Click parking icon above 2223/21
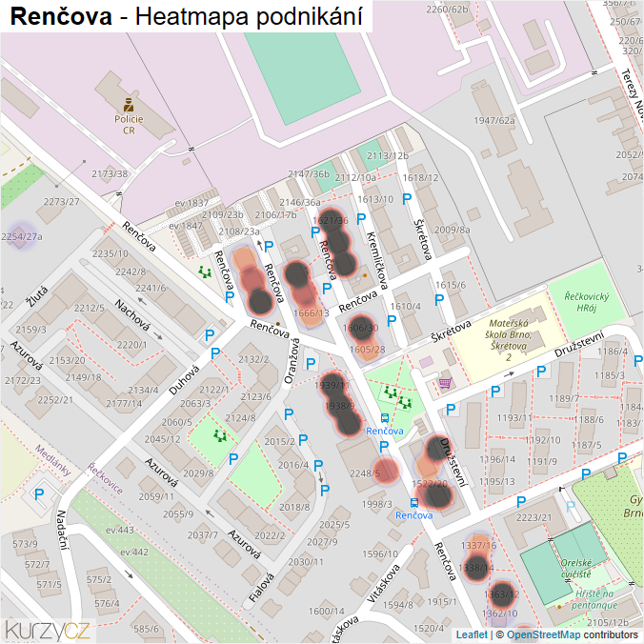This screenshot has height=644, width=644. coord(521,501)
